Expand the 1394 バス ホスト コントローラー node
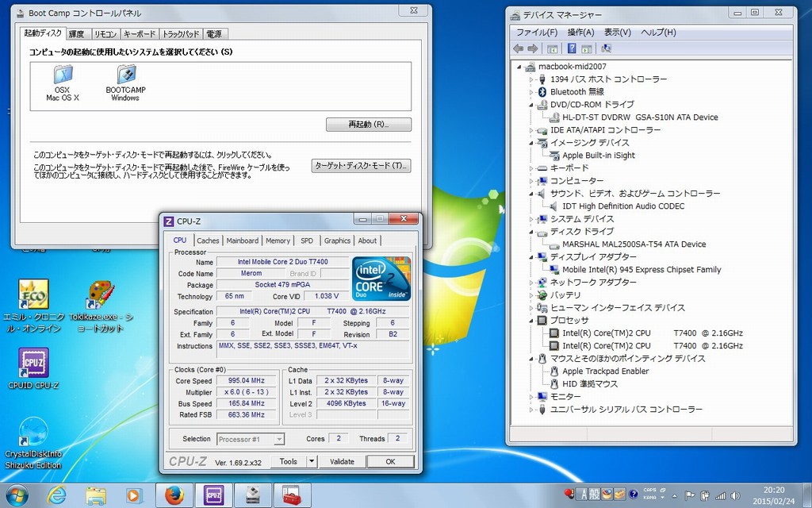This screenshot has height=508, width=812. [x=530, y=80]
